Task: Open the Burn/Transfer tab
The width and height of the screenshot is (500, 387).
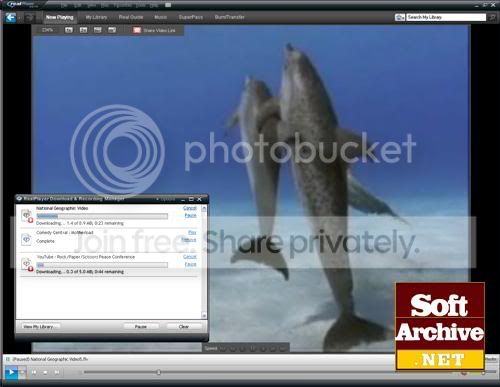Action: pyautogui.click(x=230, y=17)
